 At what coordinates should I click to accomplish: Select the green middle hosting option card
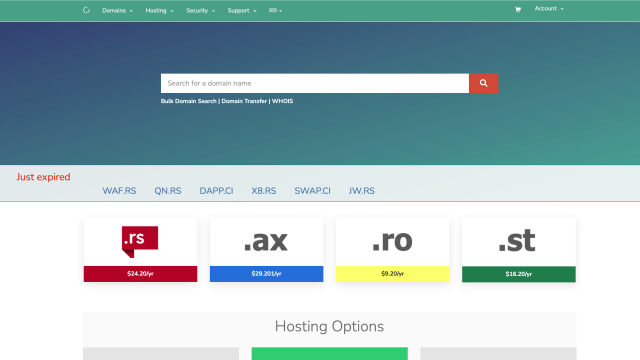click(330, 353)
